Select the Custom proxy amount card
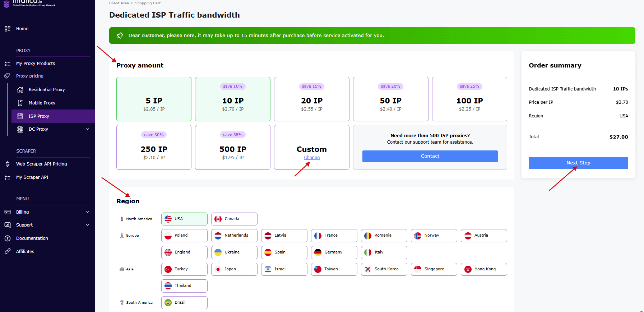 (312, 148)
